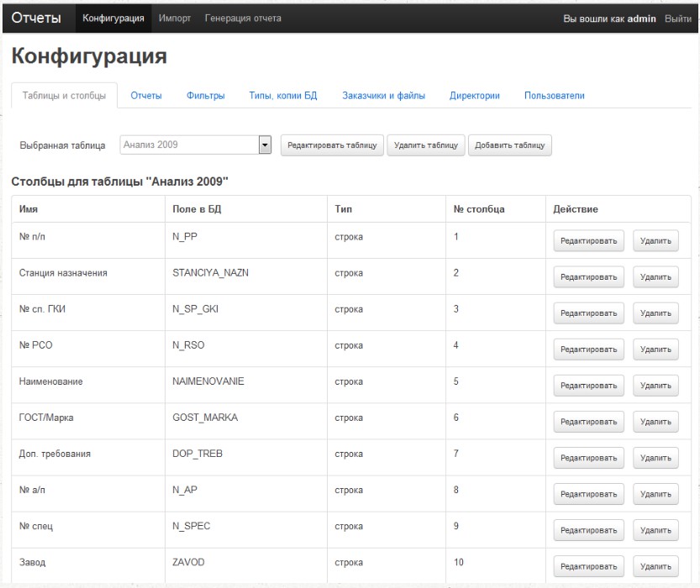Open the Отчеты brand link in navbar
Screen dimensions: 700x588
(x=36, y=18)
